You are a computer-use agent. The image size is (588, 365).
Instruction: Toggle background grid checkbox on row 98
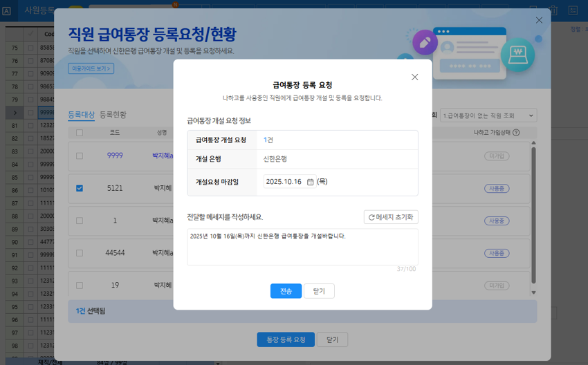click(x=30, y=346)
